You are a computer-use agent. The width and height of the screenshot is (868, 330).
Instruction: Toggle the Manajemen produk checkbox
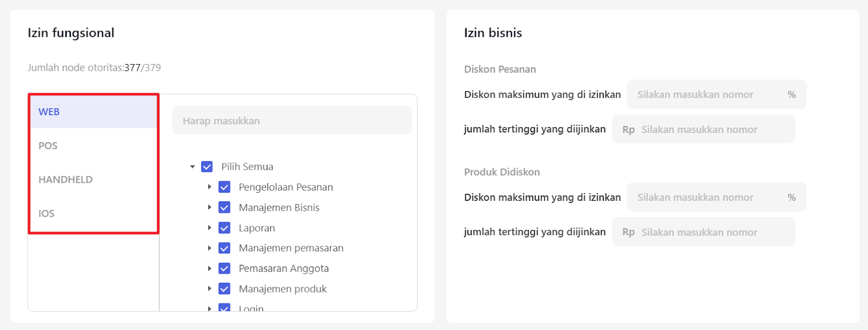[x=224, y=289]
